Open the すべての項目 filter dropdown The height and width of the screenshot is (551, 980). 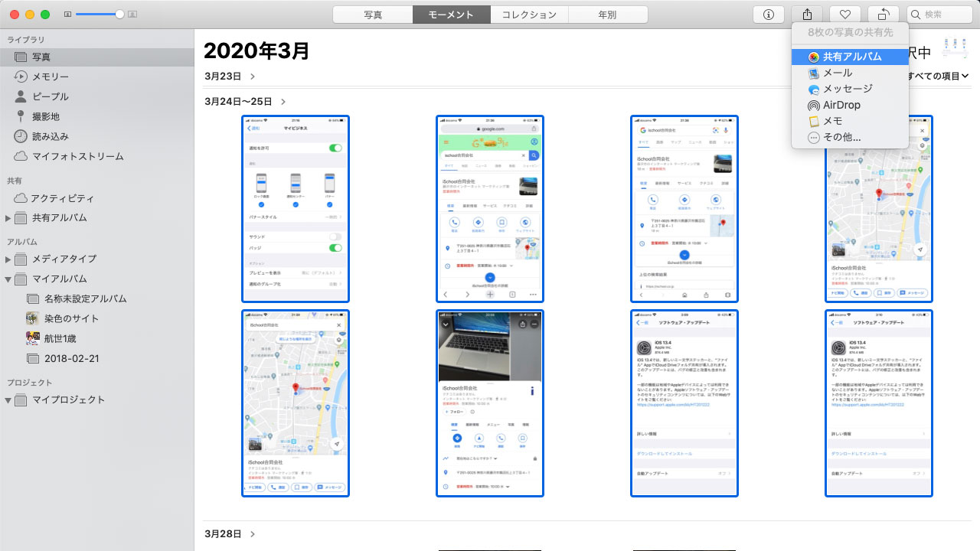pyautogui.click(x=938, y=76)
